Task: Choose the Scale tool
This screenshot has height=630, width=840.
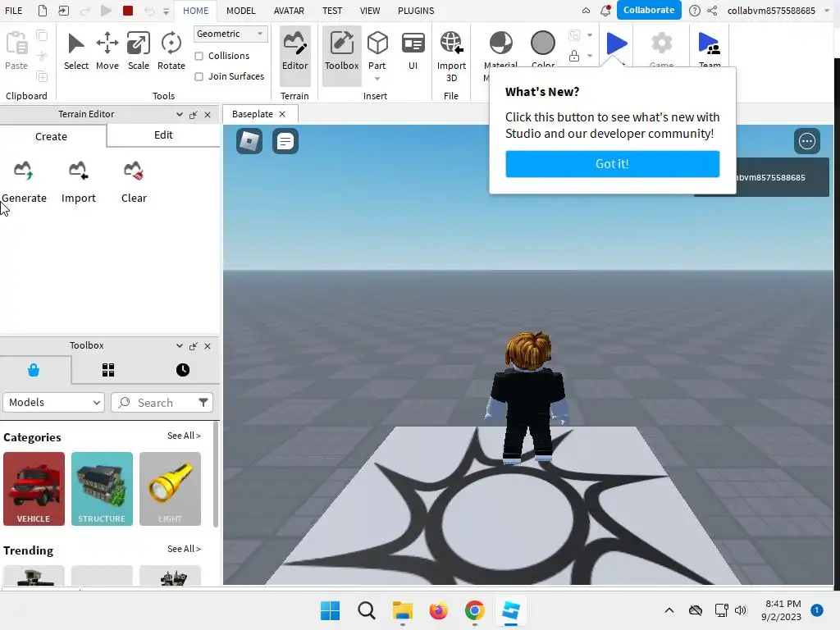Action: (x=138, y=51)
